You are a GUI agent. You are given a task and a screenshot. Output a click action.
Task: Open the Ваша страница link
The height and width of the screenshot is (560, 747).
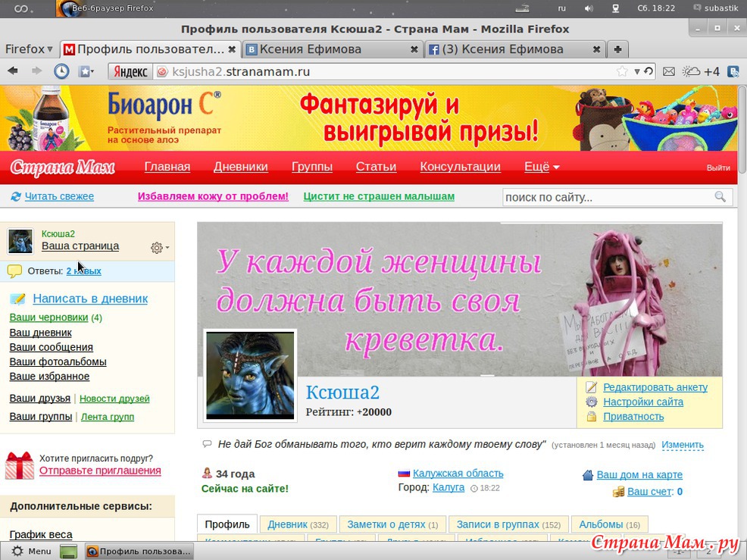click(x=80, y=246)
